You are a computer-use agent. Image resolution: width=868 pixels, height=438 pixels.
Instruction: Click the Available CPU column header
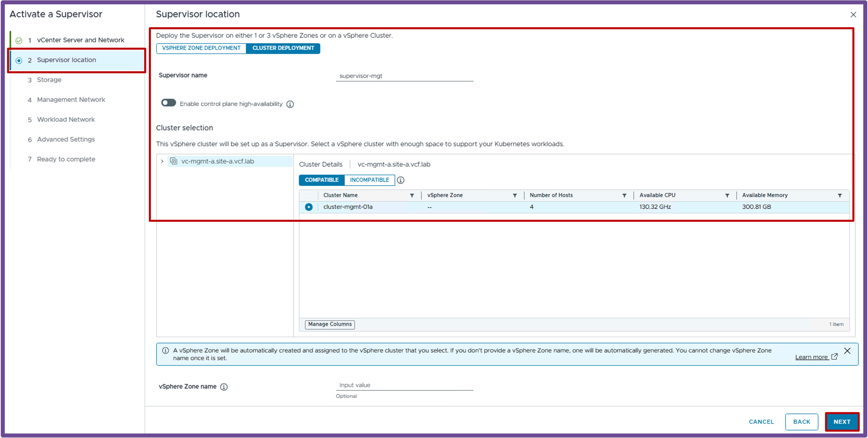point(657,195)
